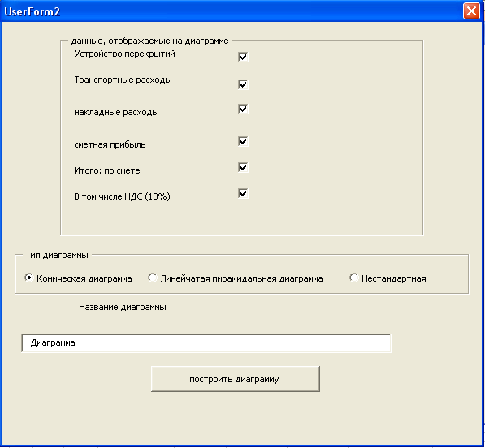Toggle the сметная прибыль checkbox
485x448 pixels.
pyautogui.click(x=243, y=141)
